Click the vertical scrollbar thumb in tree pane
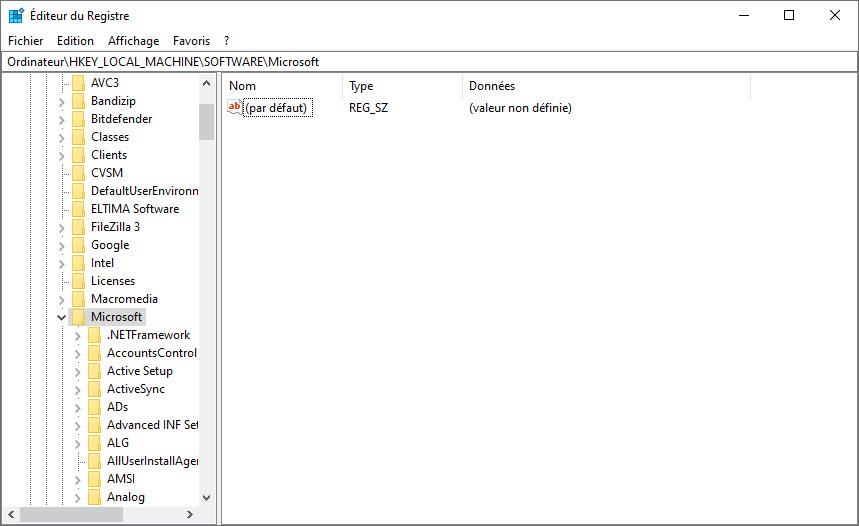Image resolution: width=859 pixels, height=526 pixels. click(207, 122)
